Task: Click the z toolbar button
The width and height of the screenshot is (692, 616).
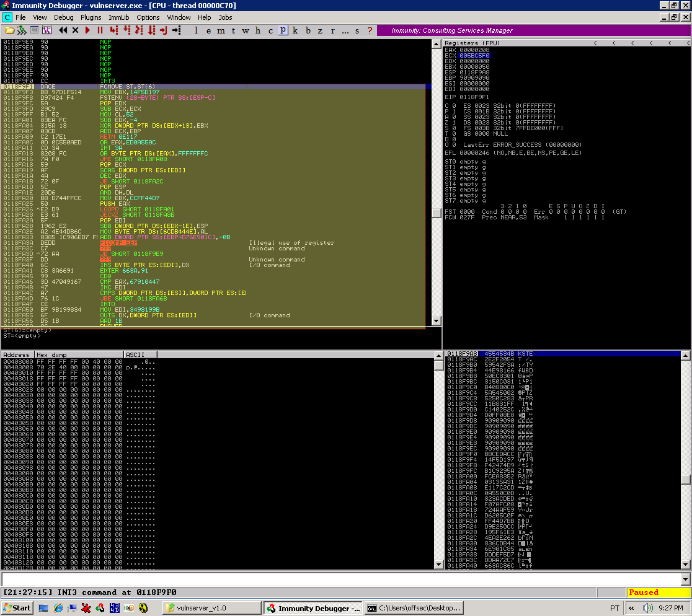Action: (320, 30)
